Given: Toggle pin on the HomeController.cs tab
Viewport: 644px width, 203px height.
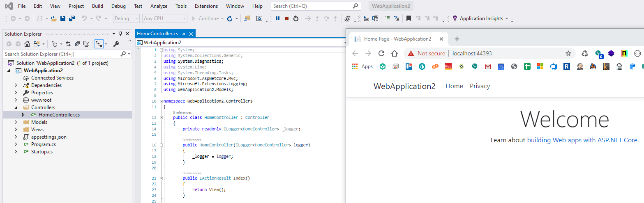Looking at the screenshot, I should coord(184,34).
